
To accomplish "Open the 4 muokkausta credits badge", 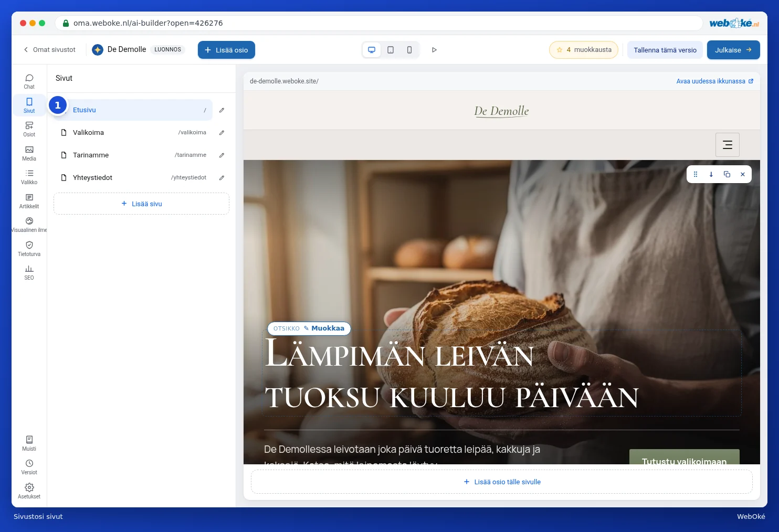I will point(584,50).
